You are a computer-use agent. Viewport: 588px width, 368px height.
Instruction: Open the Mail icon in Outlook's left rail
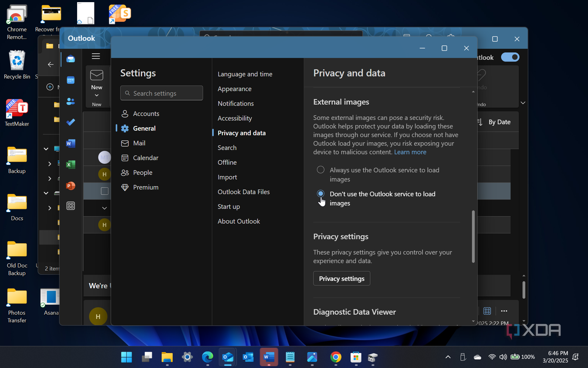click(x=71, y=59)
